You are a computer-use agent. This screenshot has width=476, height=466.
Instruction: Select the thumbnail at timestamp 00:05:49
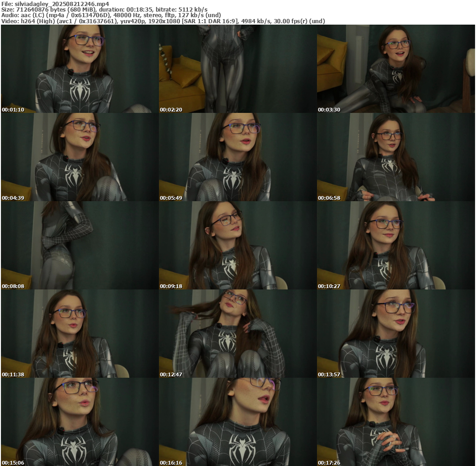[238, 157]
